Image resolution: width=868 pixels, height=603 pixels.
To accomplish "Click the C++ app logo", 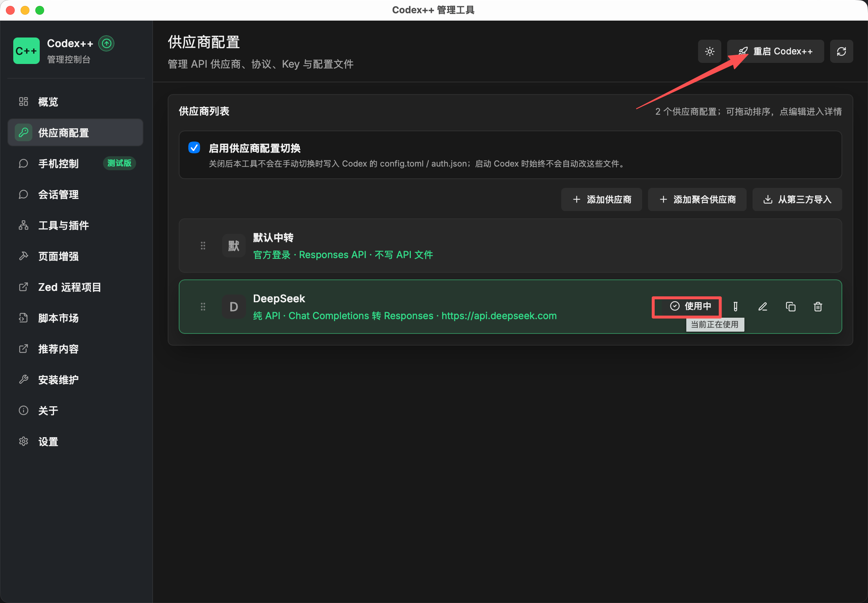I will [26, 51].
